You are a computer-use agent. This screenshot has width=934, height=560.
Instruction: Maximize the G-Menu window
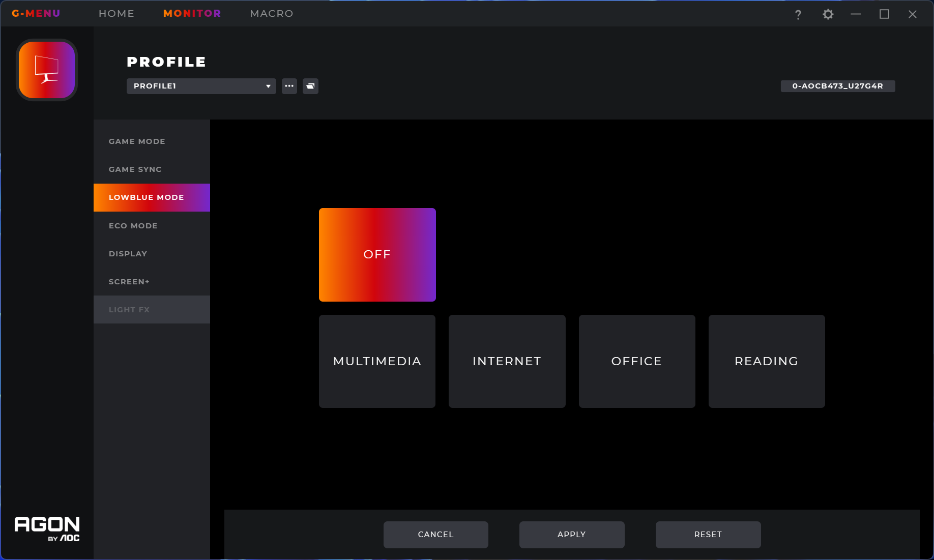[884, 14]
